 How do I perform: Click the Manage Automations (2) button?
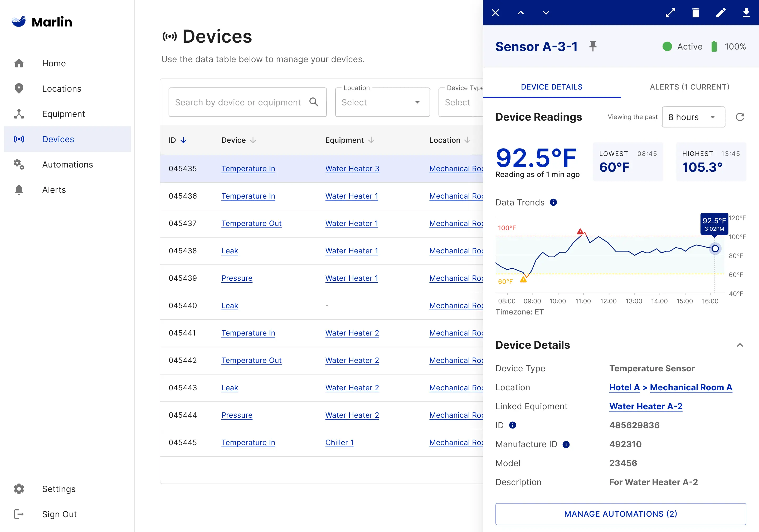(620, 514)
